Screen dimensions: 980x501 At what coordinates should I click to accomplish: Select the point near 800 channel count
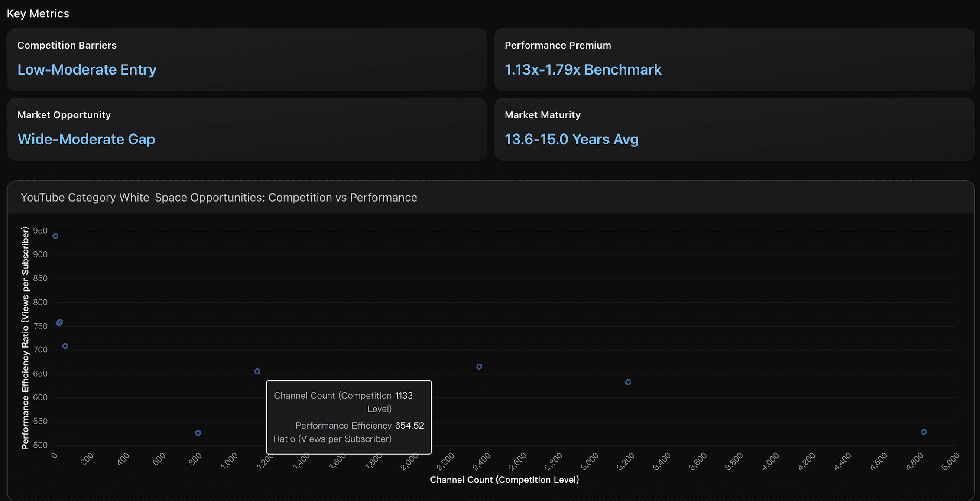[x=198, y=433]
